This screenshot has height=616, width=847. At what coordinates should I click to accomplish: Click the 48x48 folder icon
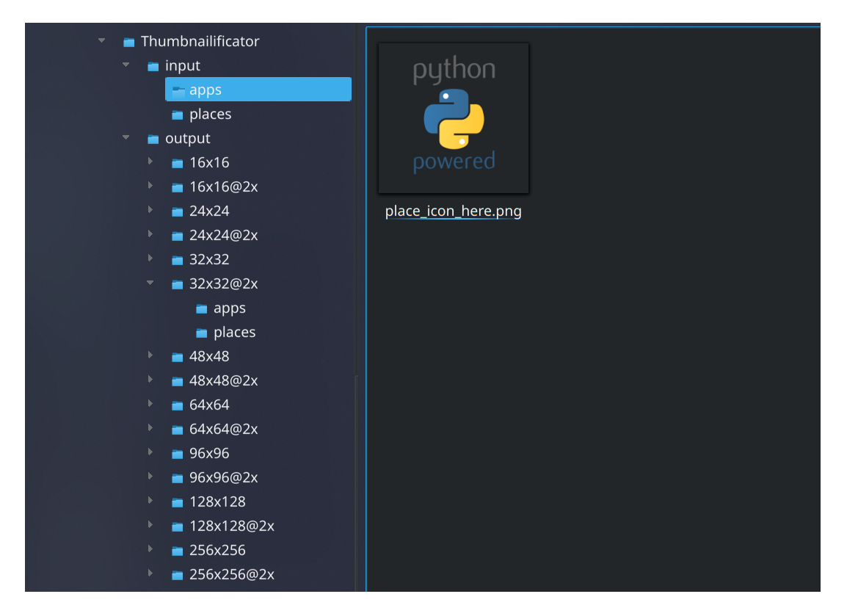[177, 357]
